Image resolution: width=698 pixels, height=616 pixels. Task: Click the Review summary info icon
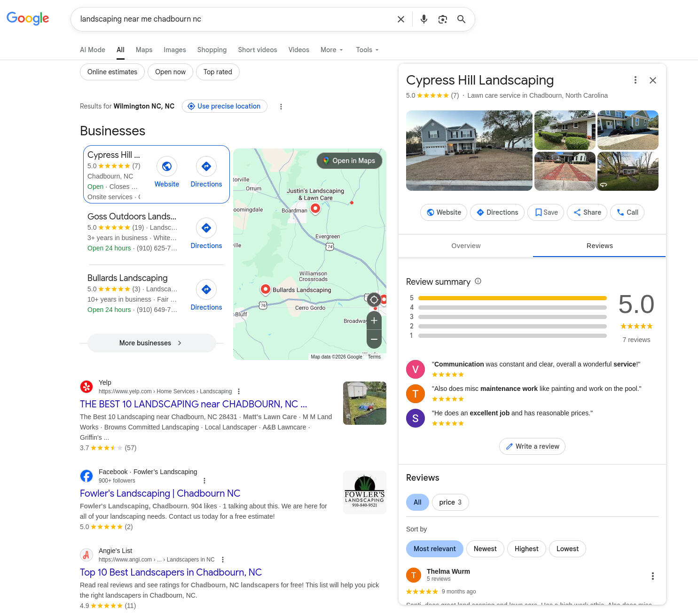pyautogui.click(x=478, y=281)
